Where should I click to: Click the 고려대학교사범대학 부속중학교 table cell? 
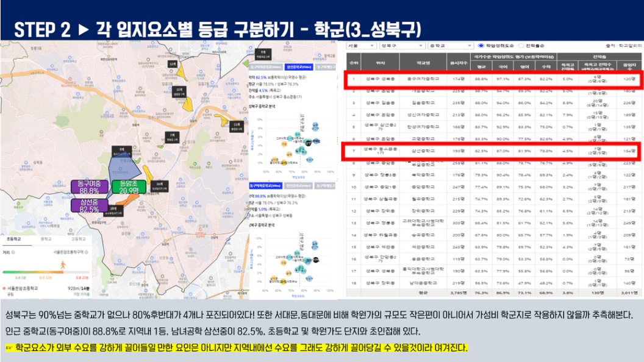pos(423,223)
